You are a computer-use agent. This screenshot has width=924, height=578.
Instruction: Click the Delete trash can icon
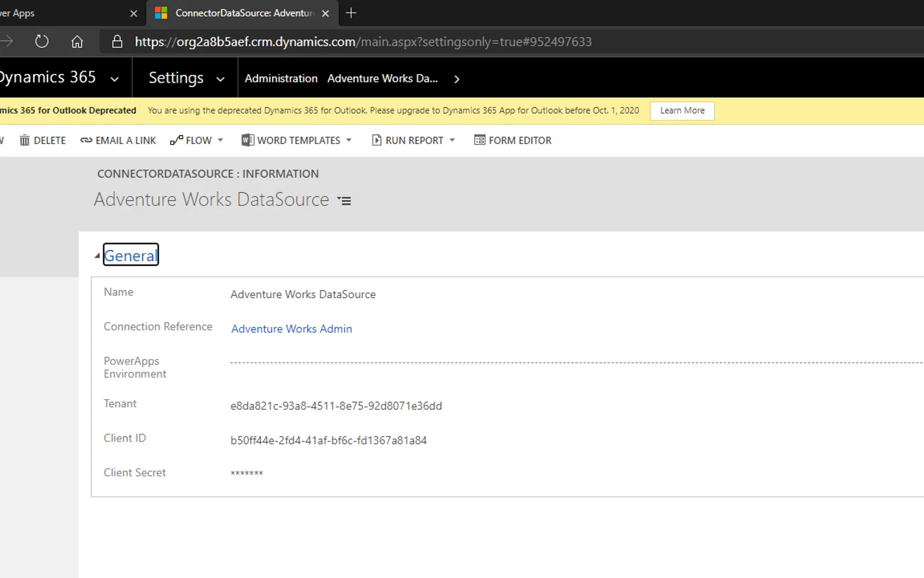coord(24,140)
